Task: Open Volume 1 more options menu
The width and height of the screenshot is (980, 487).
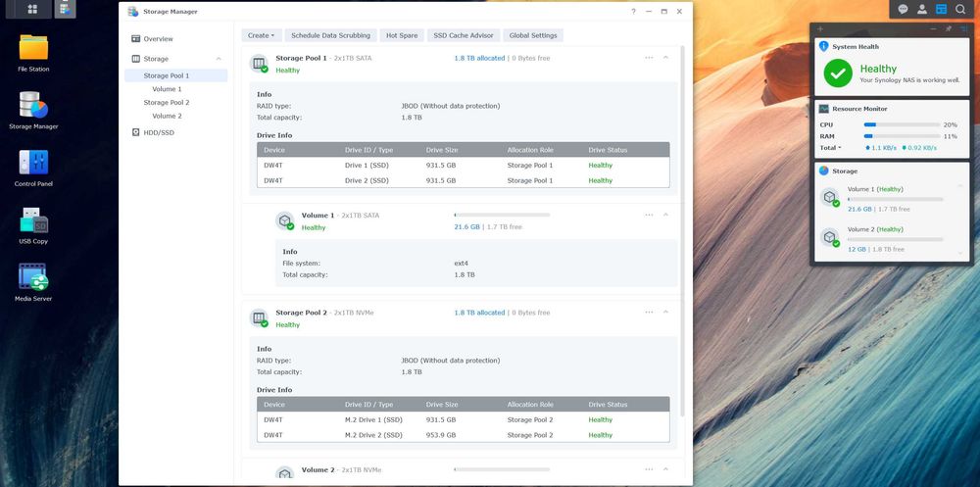Action: click(649, 215)
